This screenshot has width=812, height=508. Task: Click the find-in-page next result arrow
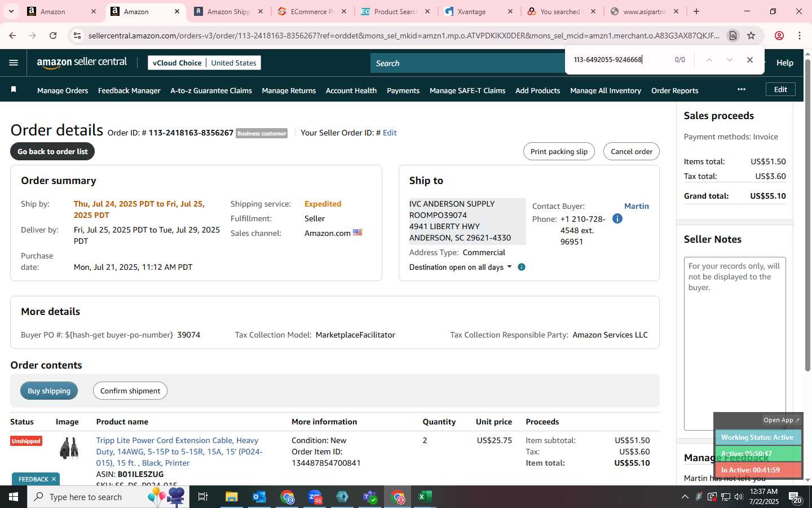[729, 60]
